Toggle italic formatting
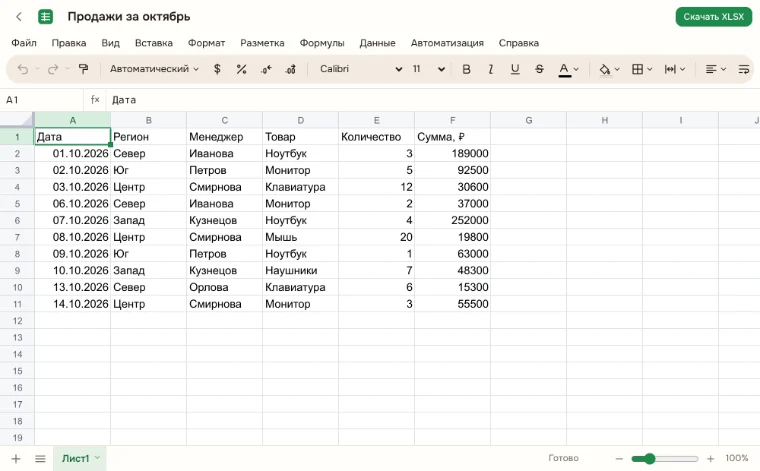This screenshot has height=471, width=760. pos(491,69)
